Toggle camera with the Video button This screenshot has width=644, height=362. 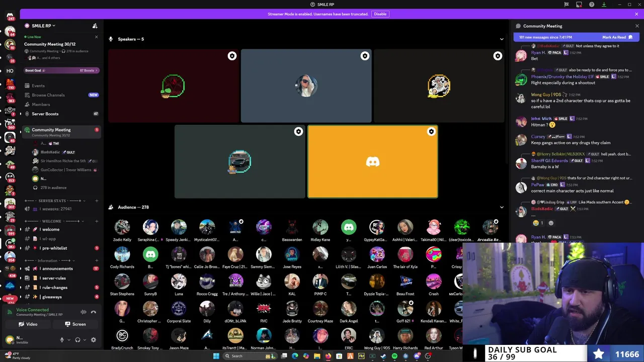(28, 324)
